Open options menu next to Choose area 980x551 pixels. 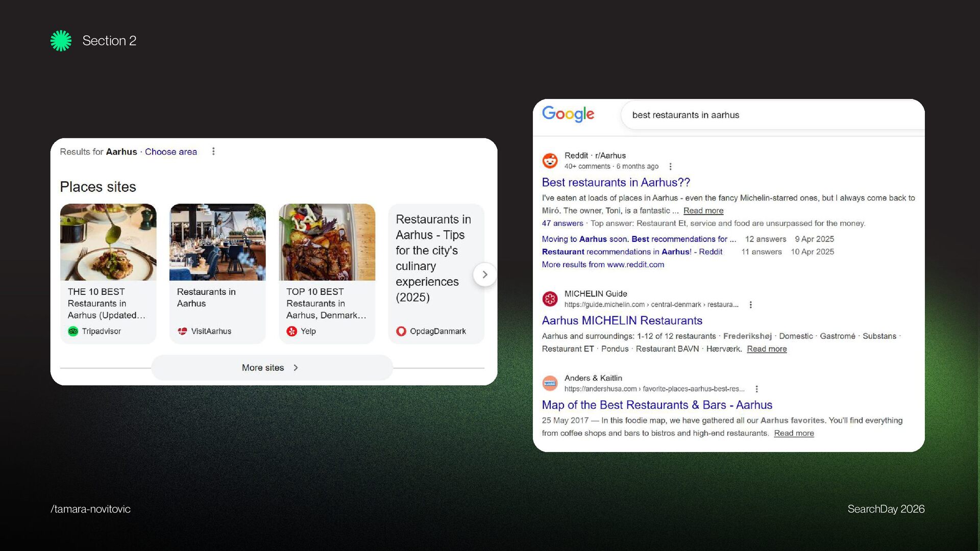(x=213, y=152)
